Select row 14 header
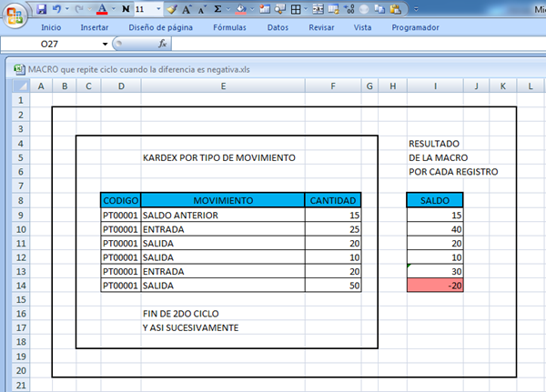This screenshot has width=546, height=392. click(x=21, y=286)
